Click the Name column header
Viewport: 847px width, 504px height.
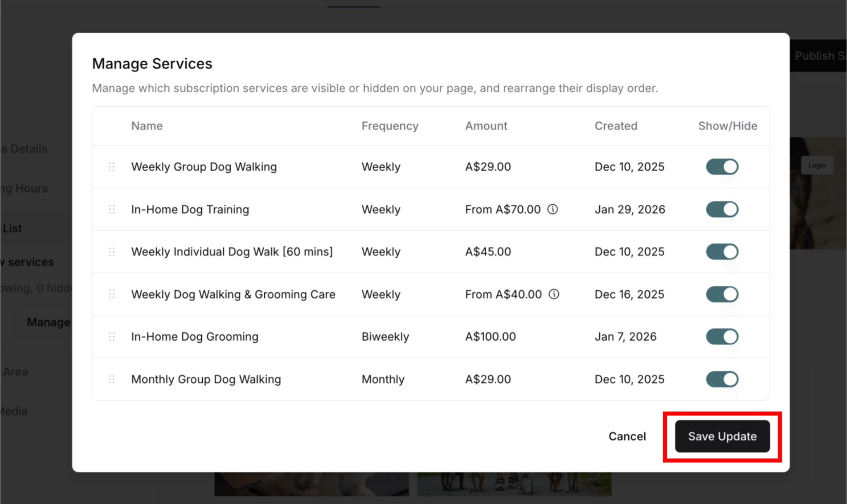point(147,126)
